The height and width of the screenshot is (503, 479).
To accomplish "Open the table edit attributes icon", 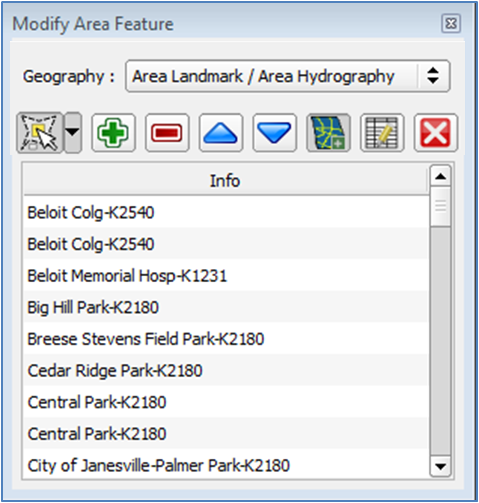I will (382, 133).
